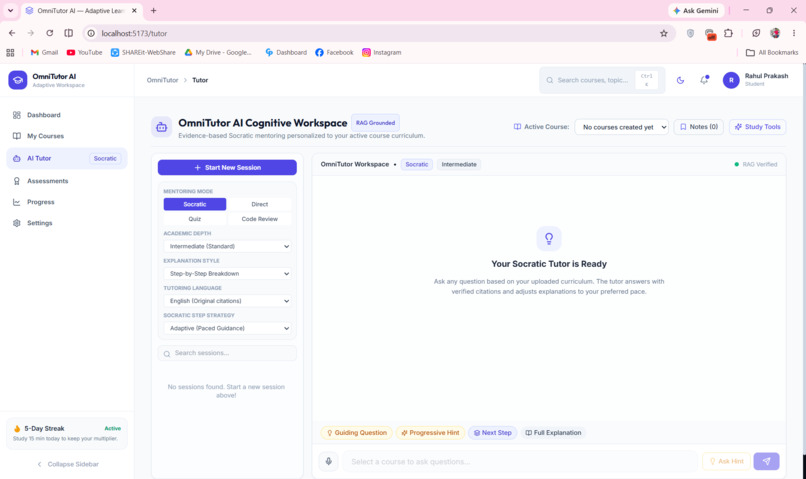Click the Socratic tag in workspace header
This screenshot has width=806, height=479.
416,164
